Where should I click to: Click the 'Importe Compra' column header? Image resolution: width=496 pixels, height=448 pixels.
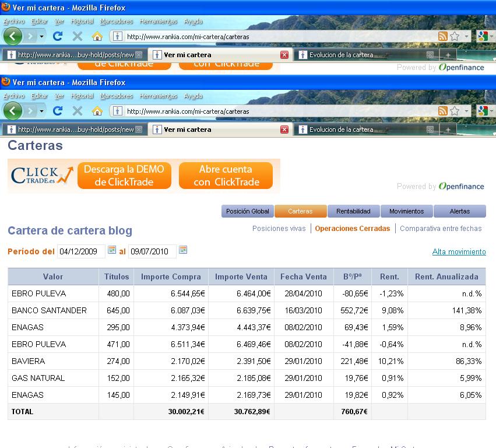(171, 276)
